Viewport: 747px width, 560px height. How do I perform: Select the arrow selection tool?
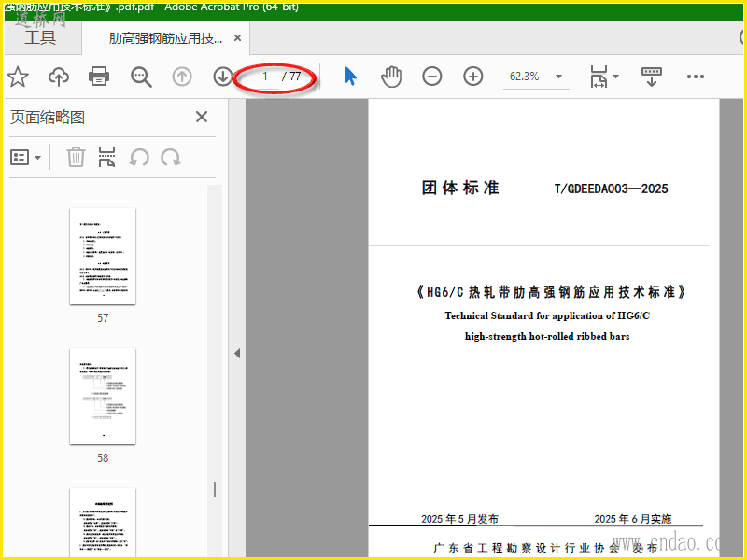(x=351, y=77)
